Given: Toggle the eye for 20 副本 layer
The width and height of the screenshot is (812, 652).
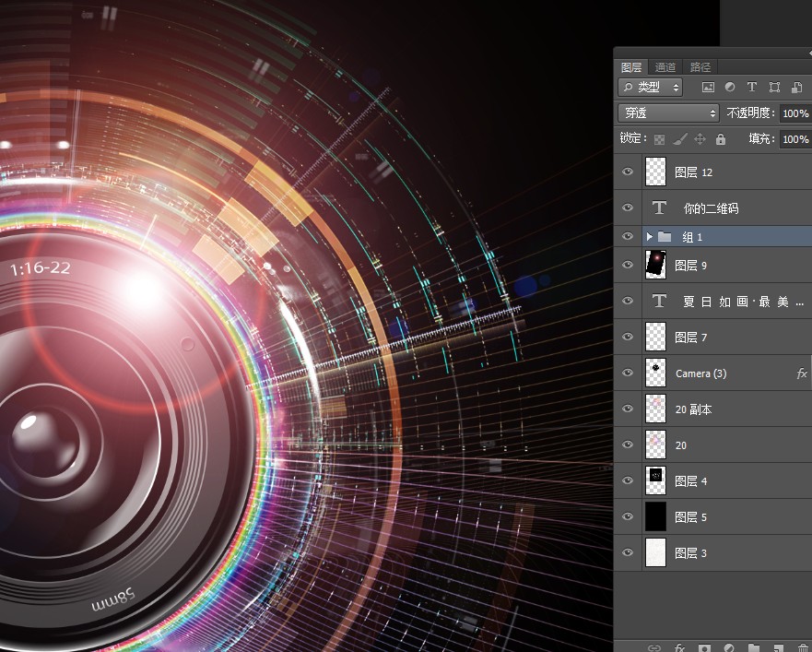Looking at the screenshot, I should pos(628,409).
